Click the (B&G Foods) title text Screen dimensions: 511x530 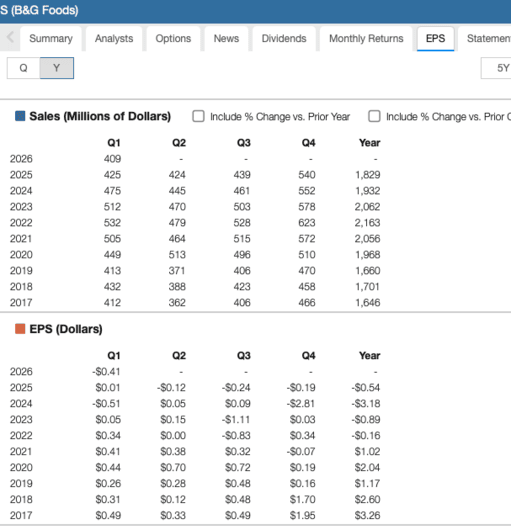coord(45,10)
